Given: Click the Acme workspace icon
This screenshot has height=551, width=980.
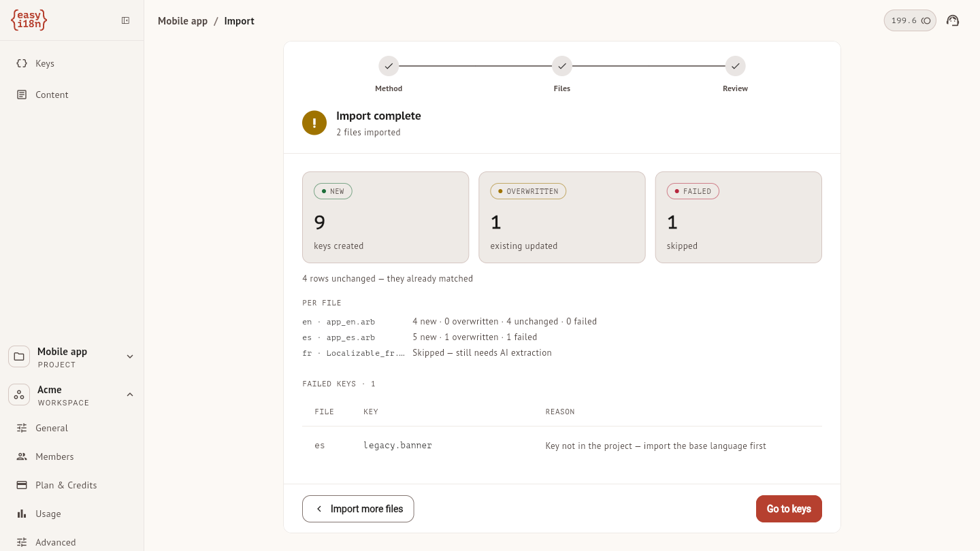Looking at the screenshot, I should (x=19, y=395).
